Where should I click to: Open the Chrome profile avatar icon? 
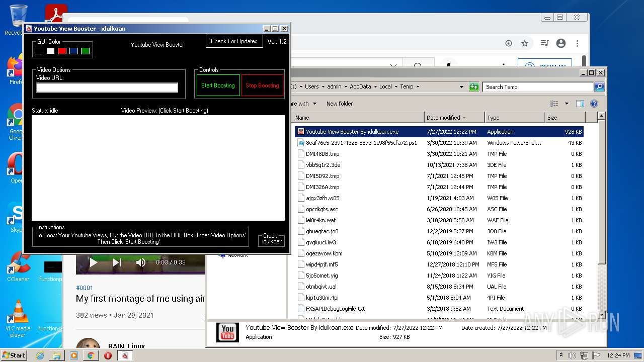point(561,43)
